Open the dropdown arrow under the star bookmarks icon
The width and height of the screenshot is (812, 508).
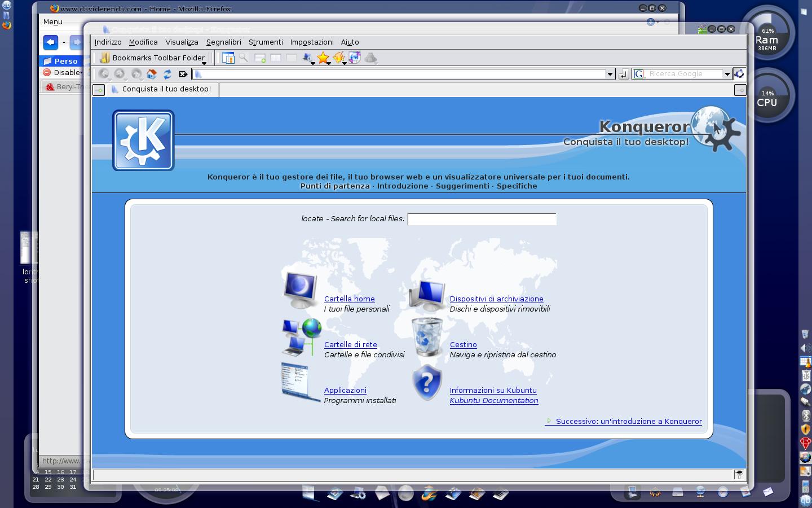328,63
